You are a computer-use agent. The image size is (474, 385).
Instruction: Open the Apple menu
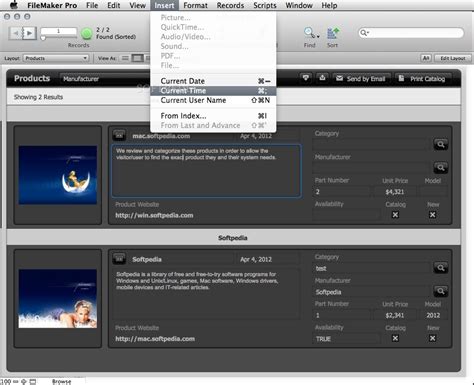tap(14, 5)
